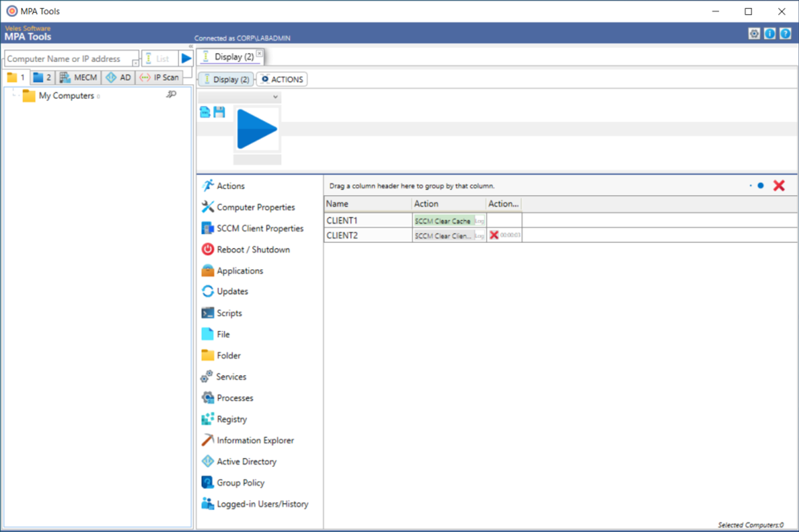The image size is (799, 532).
Task: Click the settings gear icon in the header
Action: coord(754,34)
